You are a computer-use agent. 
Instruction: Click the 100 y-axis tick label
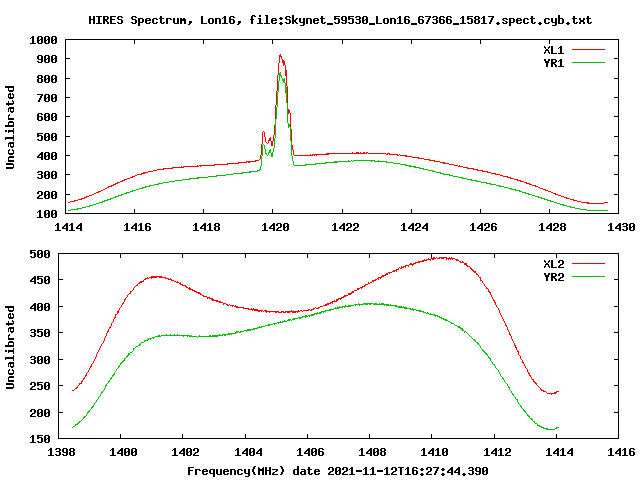click(47, 214)
